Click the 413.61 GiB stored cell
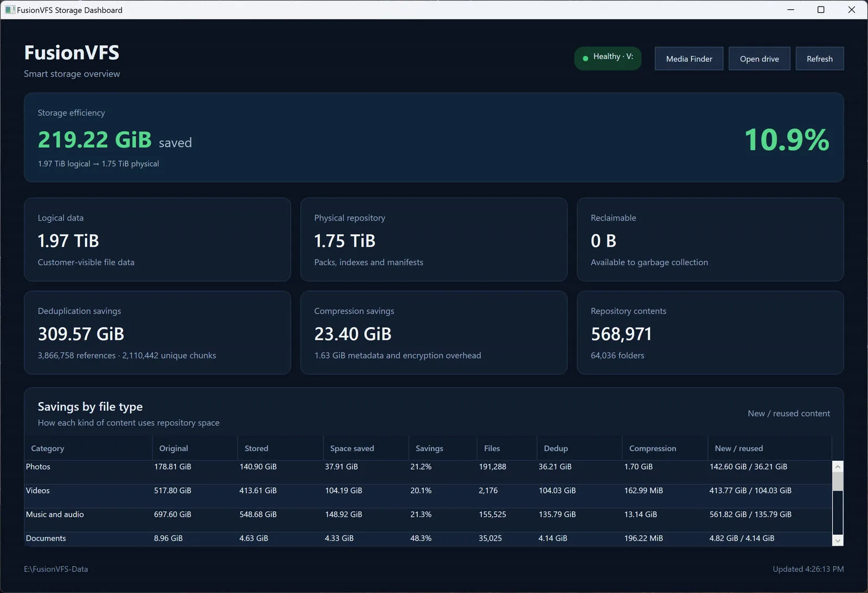 pos(258,491)
